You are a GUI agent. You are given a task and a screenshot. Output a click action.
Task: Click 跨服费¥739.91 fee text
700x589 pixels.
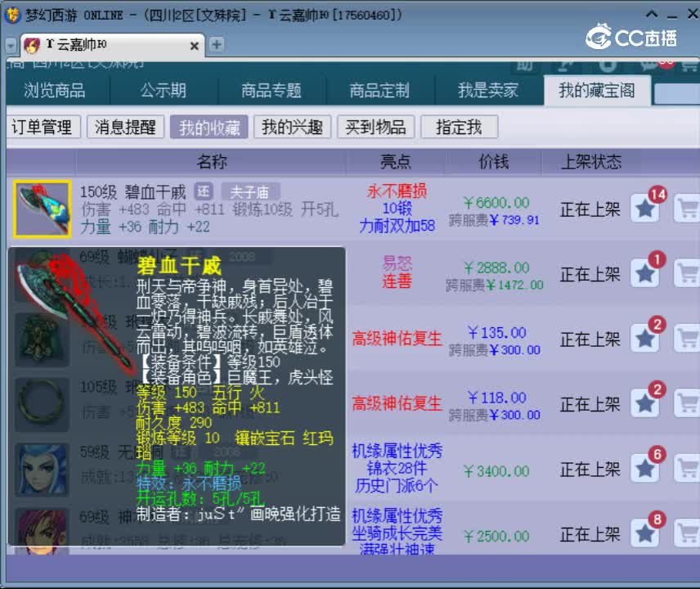pos(494,220)
